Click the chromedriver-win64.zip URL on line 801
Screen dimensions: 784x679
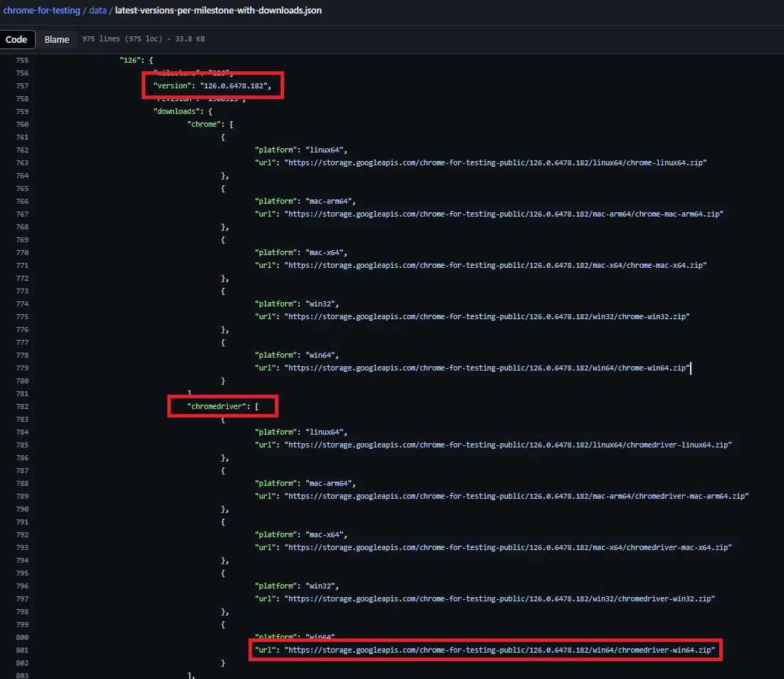click(499, 650)
